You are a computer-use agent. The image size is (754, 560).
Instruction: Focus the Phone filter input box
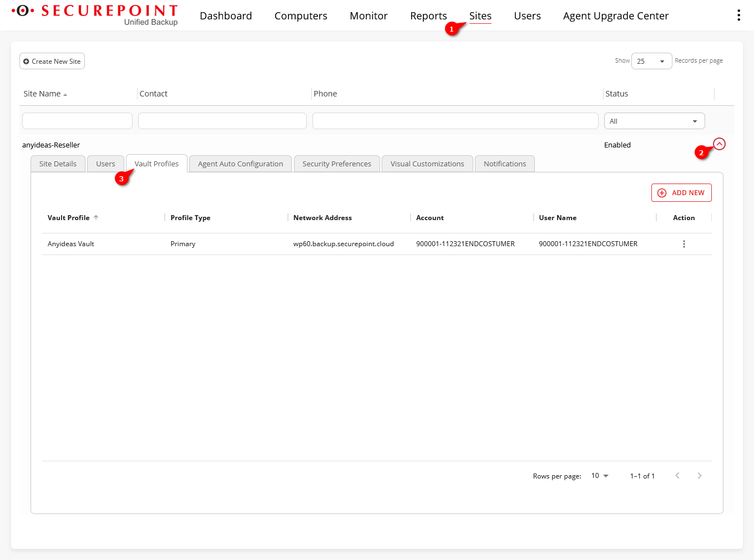pos(455,121)
